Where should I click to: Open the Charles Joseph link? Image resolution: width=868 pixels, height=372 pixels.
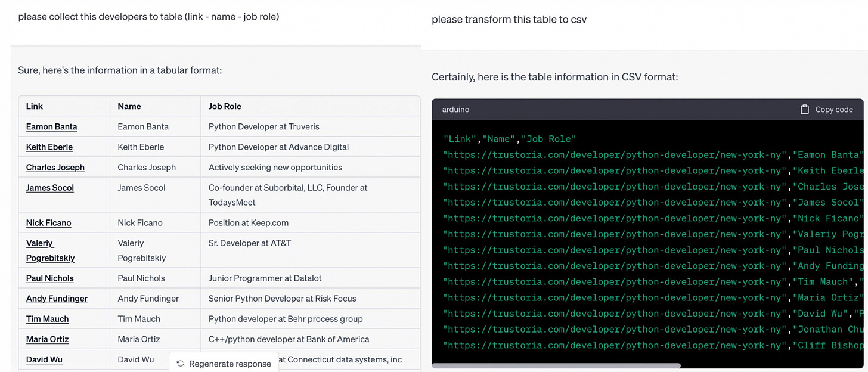click(x=55, y=167)
